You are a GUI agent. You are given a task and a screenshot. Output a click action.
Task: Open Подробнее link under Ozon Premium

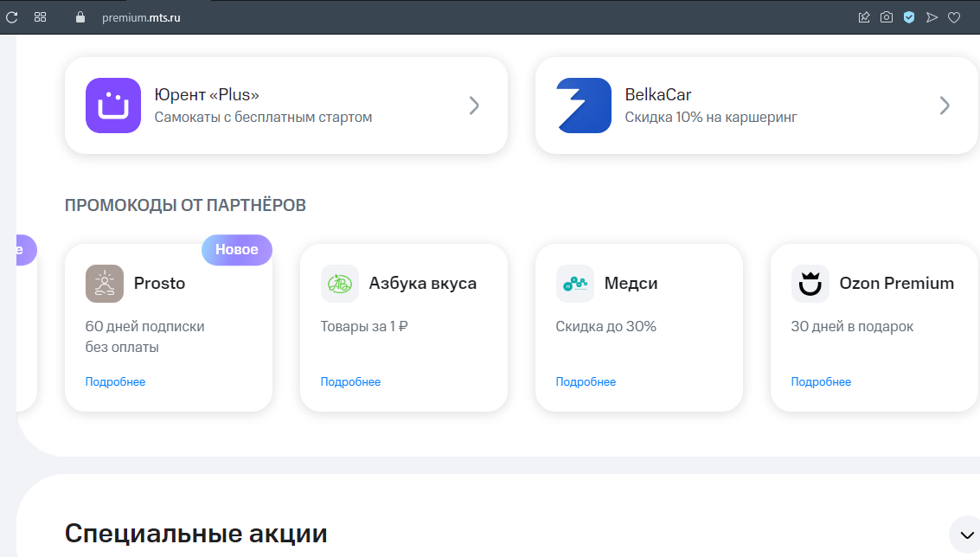(x=821, y=382)
